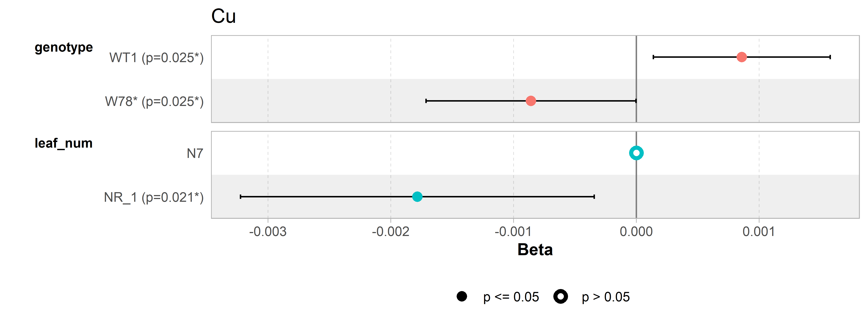The width and height of the screenshot is (868, 326).
Task: Click the genotype group heading
Action: (x=64, y=48)
